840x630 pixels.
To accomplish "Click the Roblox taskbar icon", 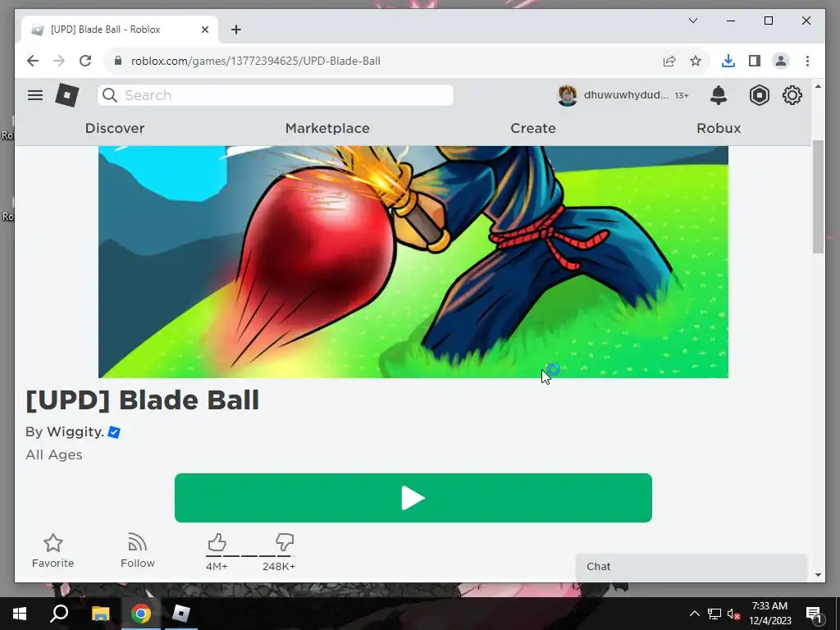I will pyautogui.click(x=181, y=614).
